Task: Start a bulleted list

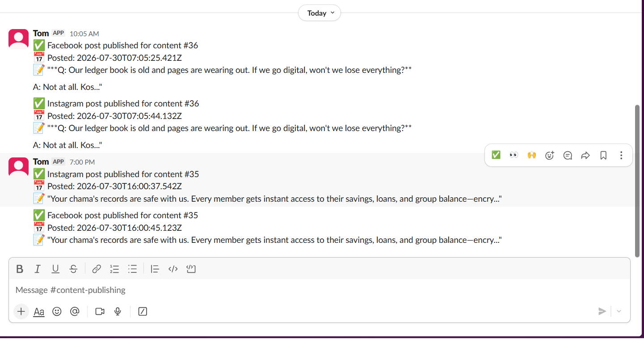Action: coord(132,269)
